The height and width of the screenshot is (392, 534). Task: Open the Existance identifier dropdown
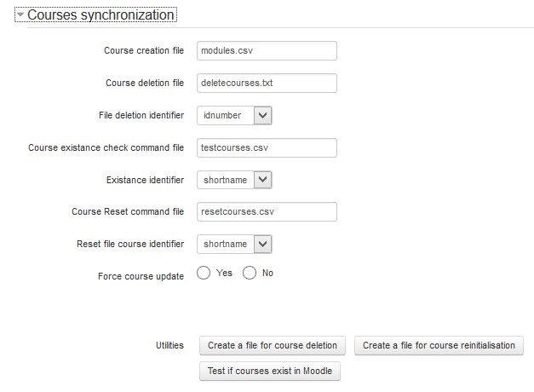234,180
